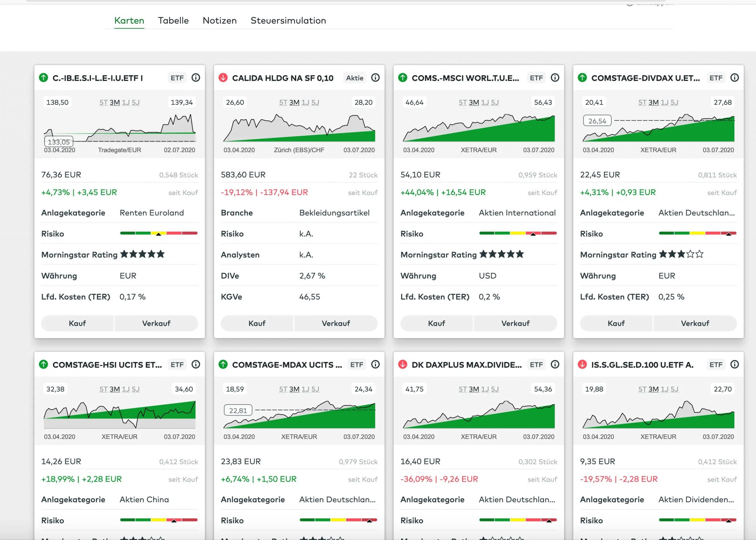
Task: Open the Notizen tab
Action: 219,21
